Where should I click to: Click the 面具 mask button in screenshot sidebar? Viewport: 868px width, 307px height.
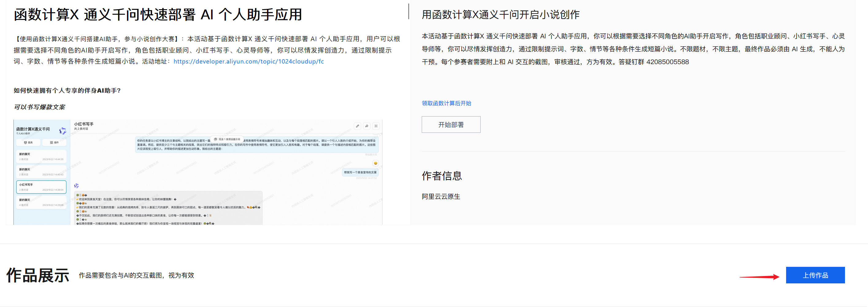[x=28, y=143]
